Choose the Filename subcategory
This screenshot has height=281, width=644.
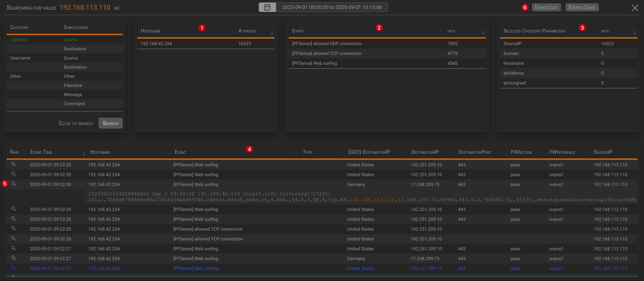point(73,86)
